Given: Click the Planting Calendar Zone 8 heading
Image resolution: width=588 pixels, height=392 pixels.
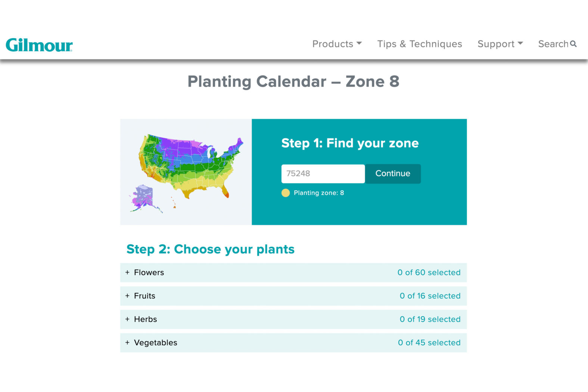Looking at the screenshot, I should click(294, 81).
